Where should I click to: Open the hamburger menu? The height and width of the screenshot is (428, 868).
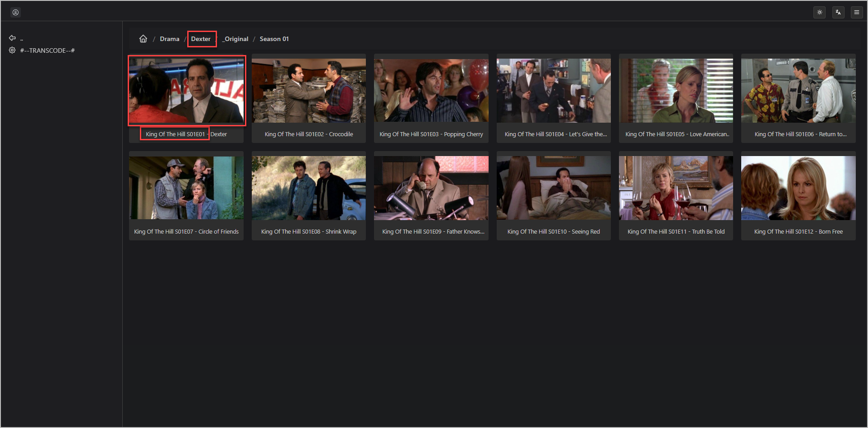[857, 12]
